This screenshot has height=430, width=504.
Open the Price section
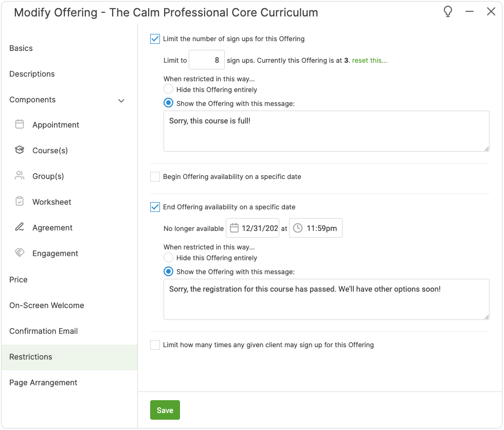pyautogui.click(x=19, y=279)
